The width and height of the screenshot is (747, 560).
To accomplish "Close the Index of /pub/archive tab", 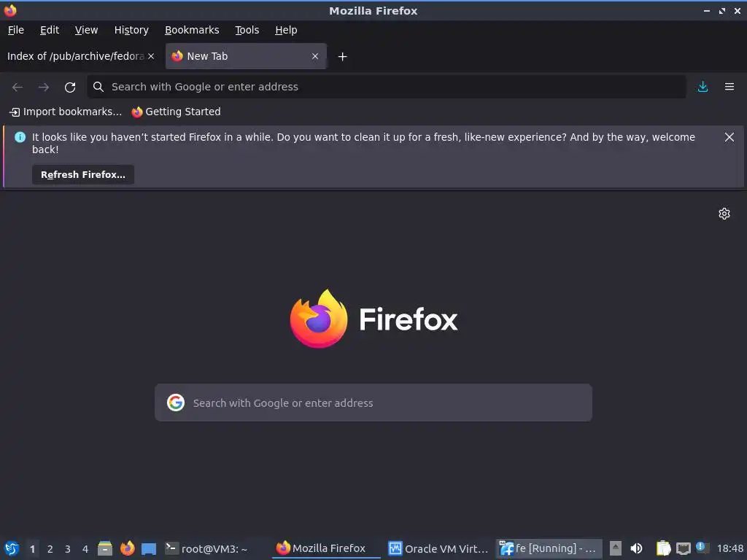I will [151, 56].
